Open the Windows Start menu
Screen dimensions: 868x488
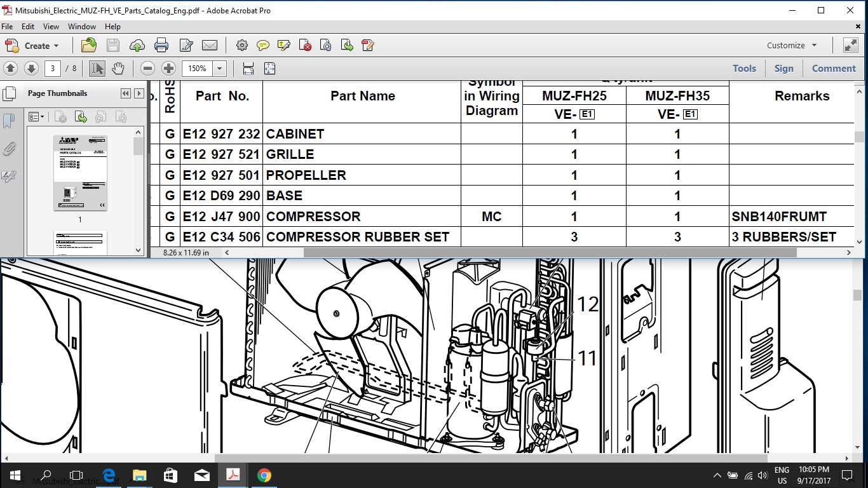point(15,475)
